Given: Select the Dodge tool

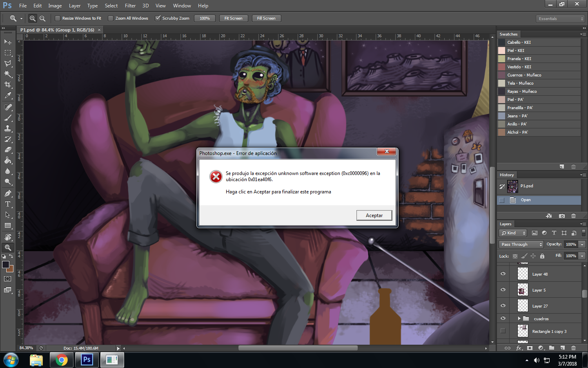Looking at the screenshot, I should click(8, 182).
